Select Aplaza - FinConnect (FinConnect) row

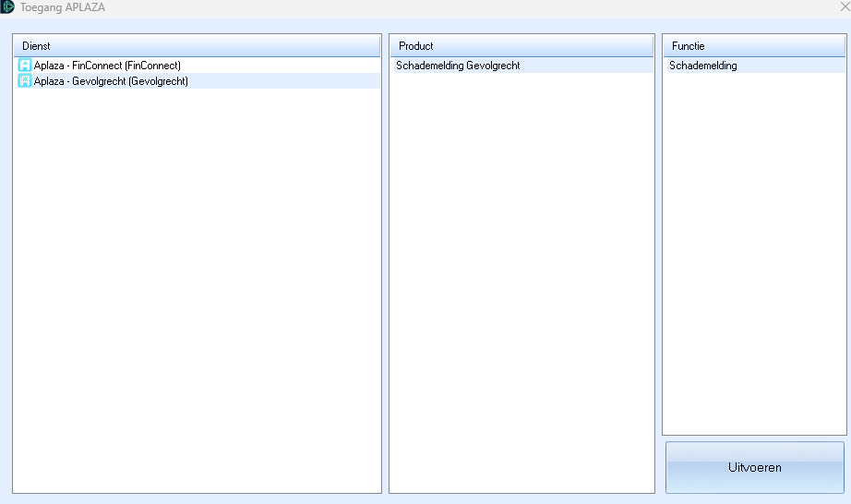(x=197, y=66)
